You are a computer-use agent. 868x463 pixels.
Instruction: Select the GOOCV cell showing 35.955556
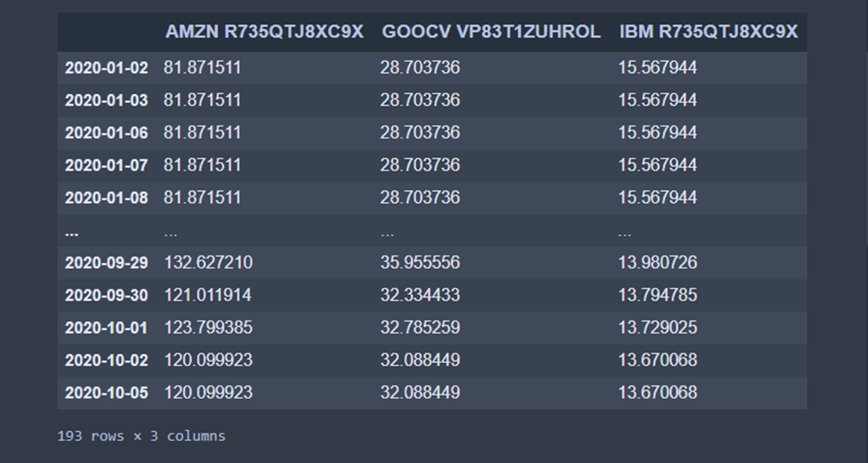420,263
